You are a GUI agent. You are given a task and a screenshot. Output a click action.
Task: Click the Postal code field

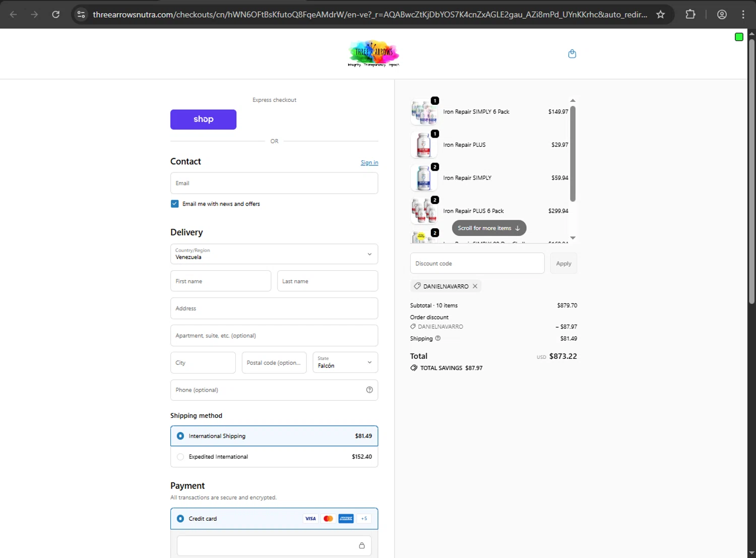click(x=274, y=362)
